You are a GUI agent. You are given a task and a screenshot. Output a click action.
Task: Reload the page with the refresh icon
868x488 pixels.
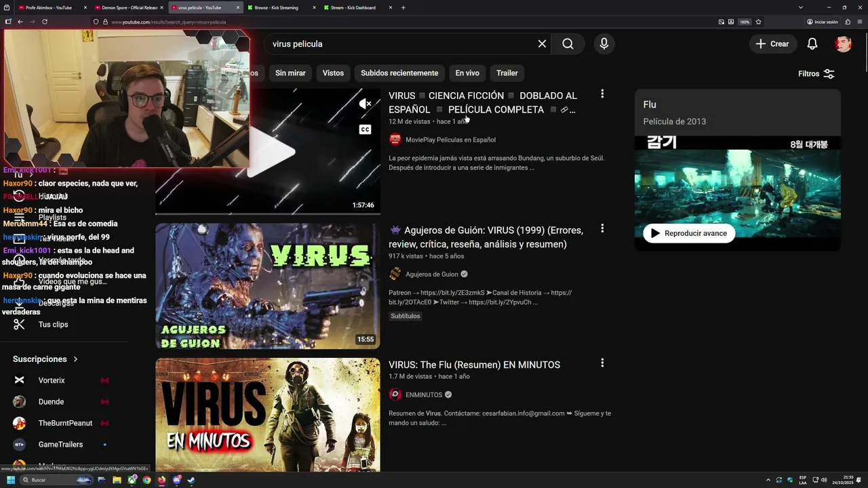45,22
